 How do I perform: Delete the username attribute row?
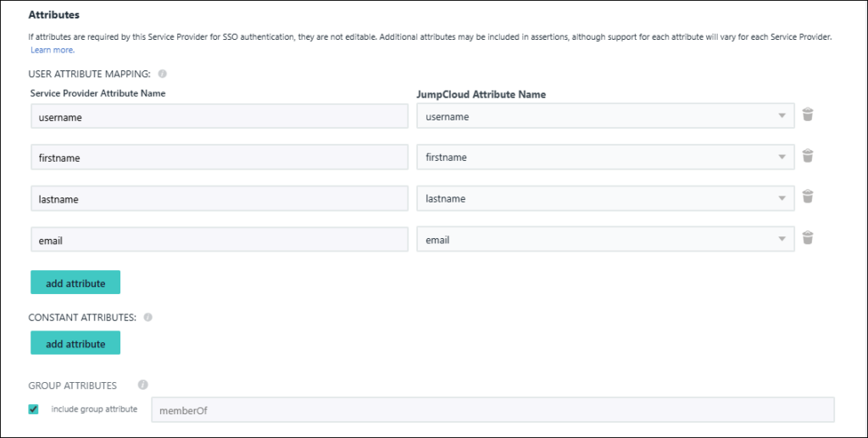pos(808,115)
